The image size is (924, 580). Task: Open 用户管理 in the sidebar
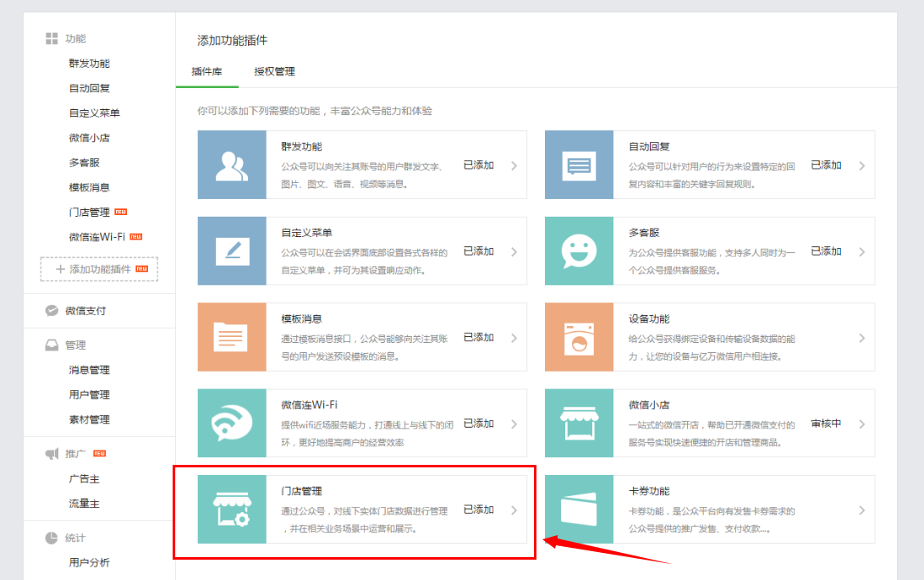(x=90, y=395)
